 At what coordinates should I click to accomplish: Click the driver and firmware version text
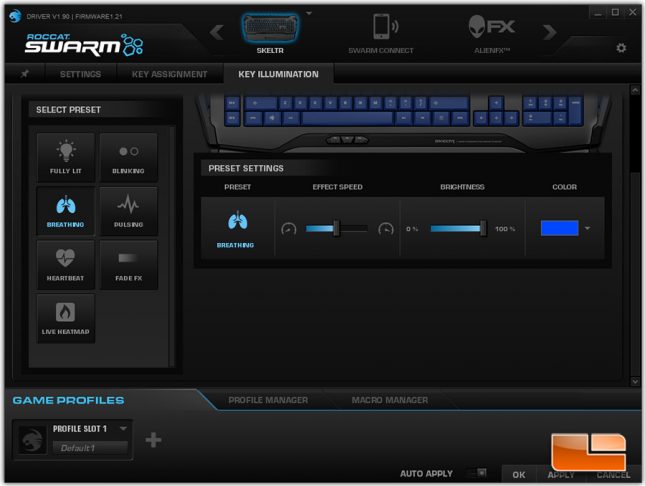tap(74, 16)
